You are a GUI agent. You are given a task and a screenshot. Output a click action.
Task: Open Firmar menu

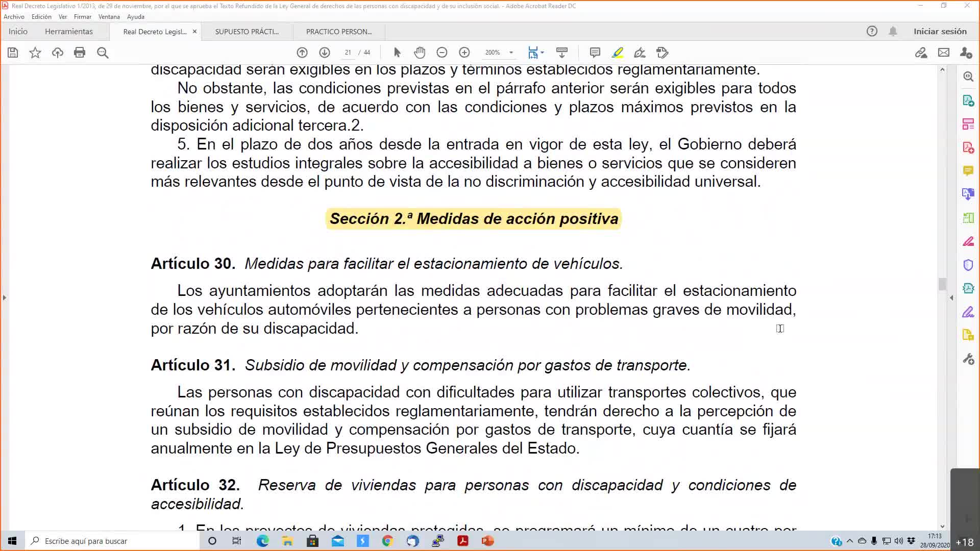82,17
